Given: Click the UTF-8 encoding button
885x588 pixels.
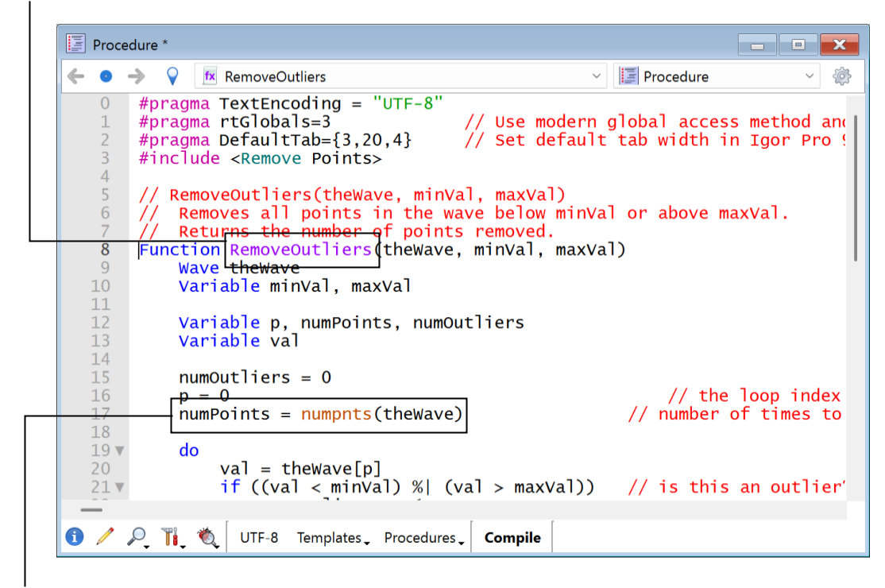Looking at the screenshot, I should pyautogui.click(x=259, y=538).
